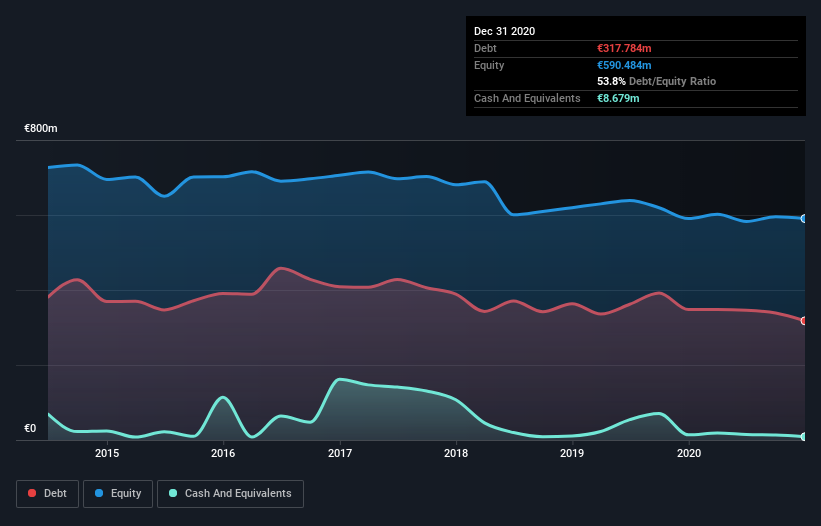Click the Equity label in tooltip

489,65
